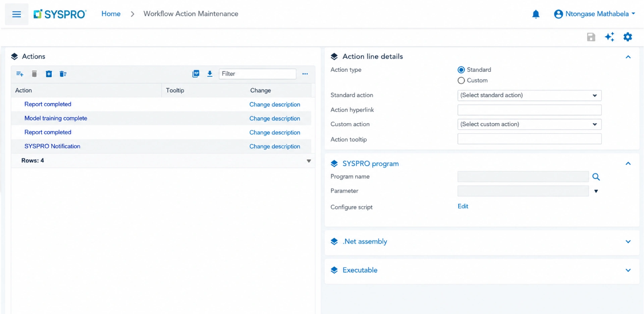Click the Executable layers icon
Viewport: 644px width, 314px height.
point(334,270)
